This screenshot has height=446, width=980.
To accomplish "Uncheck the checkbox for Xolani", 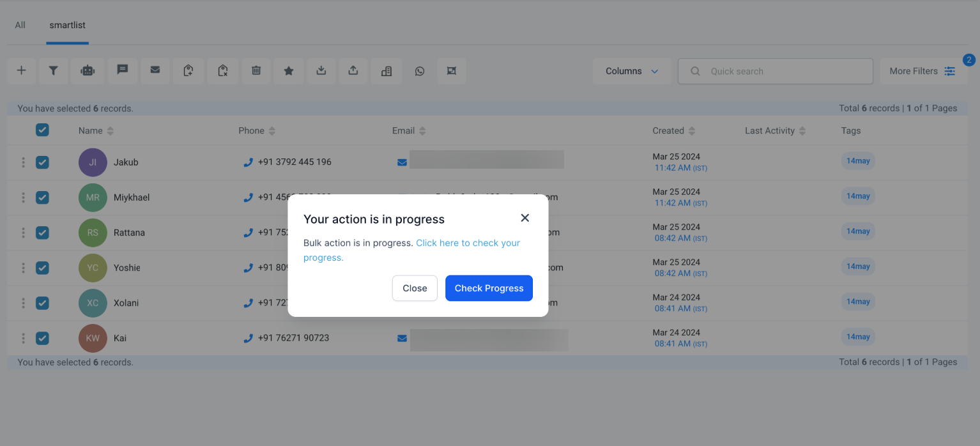I will 42,303.
